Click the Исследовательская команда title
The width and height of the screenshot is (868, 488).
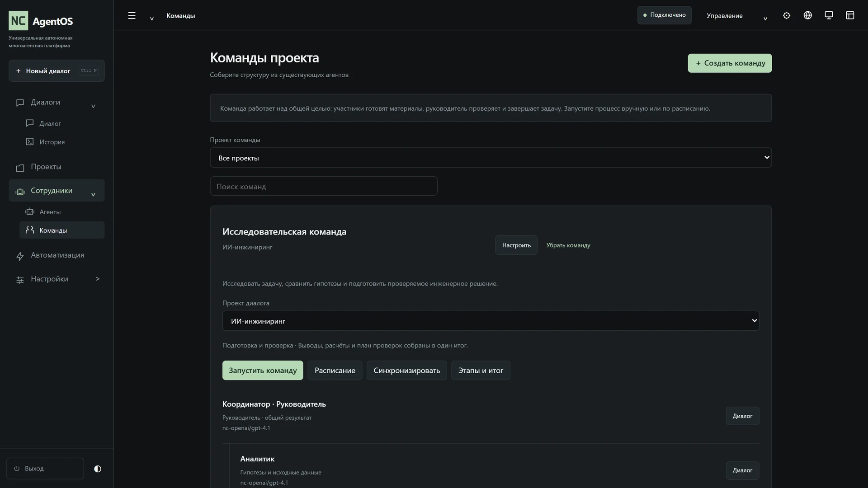pos(284,232)
